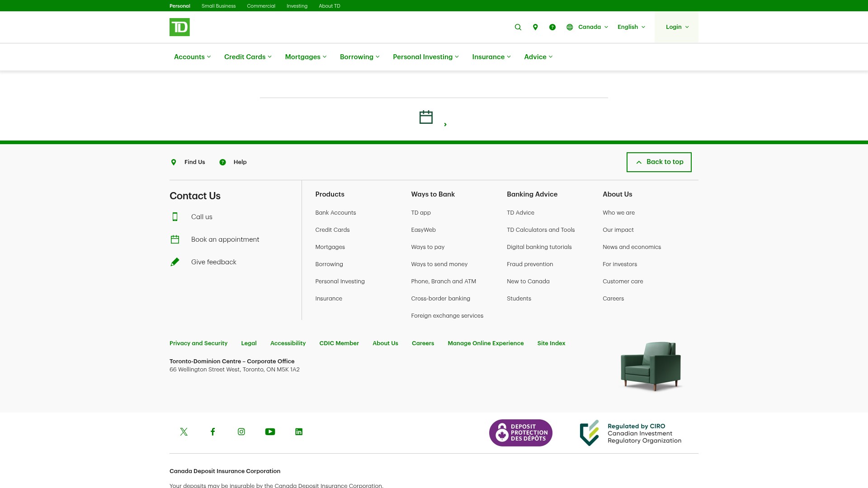Click the footer Help question mark icon
This screenshot has height=488, width=868.
222,162
